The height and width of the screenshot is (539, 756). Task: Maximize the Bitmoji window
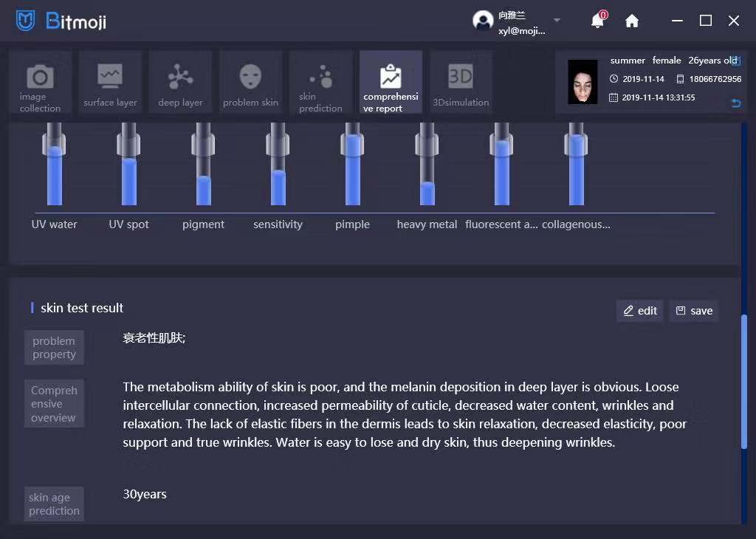(705, 21)
